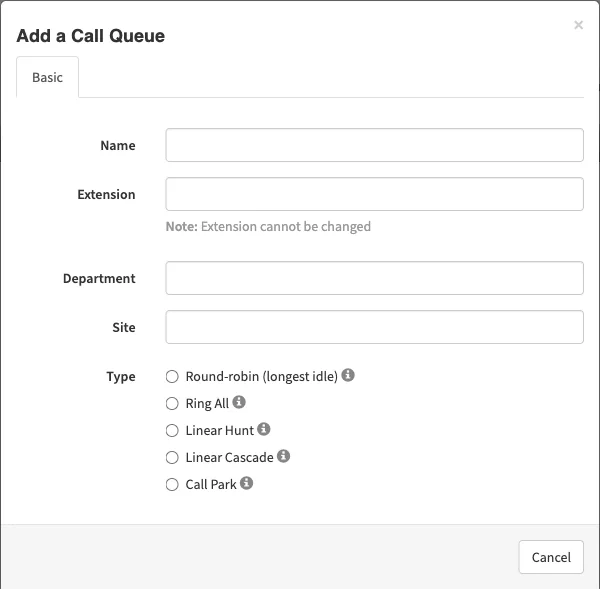Click the 'Add a Call Queue' title

(91, 36)
